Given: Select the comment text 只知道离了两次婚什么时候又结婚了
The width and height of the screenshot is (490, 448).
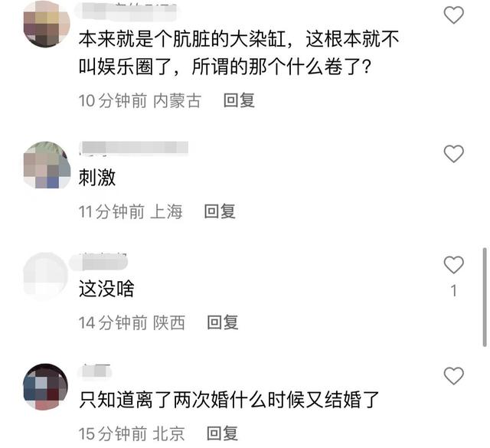Looking at the screenshot, I should point(229,400).
